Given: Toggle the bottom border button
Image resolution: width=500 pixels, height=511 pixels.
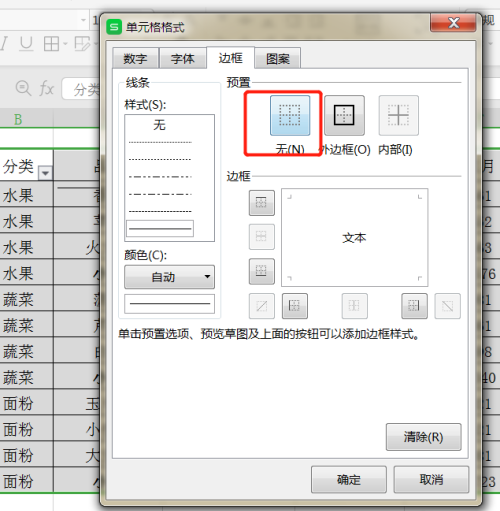Looking at the screenshot, I should click(262, 271).
